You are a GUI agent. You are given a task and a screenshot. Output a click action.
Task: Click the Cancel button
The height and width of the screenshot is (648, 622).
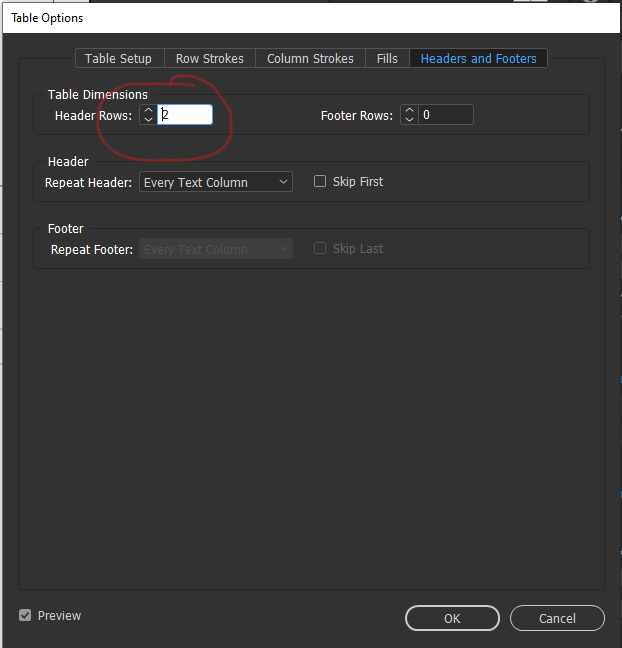pyautogui.click(x=557, y=618)
